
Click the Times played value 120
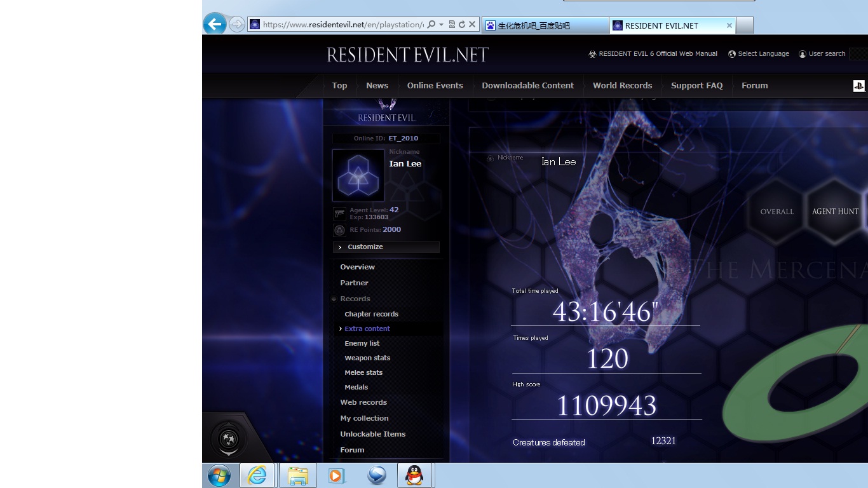[607, 359]
